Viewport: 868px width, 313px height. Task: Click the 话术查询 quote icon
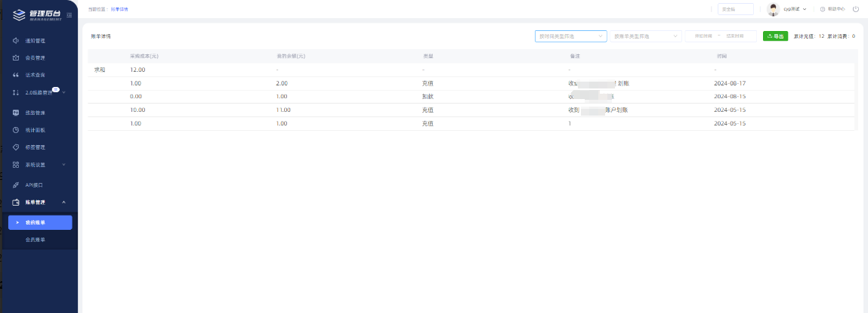coord(16,75)
